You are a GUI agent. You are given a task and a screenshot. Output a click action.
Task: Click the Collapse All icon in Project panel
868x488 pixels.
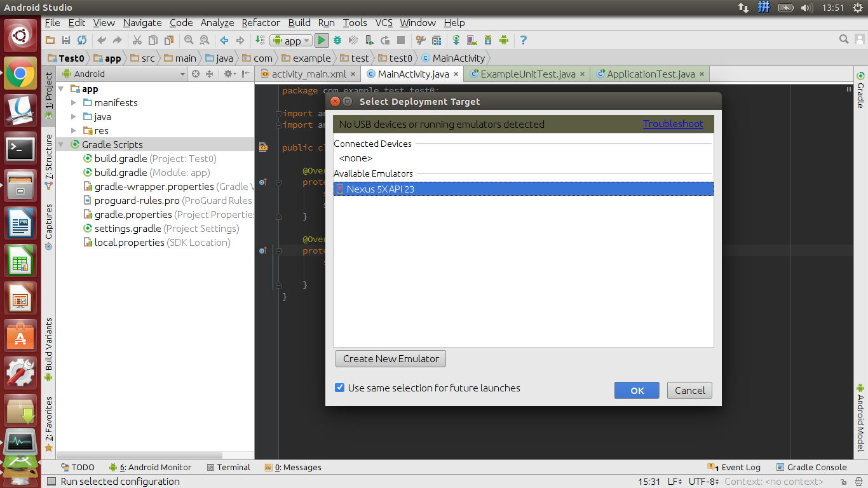pyautogui.click(x=209, y=74)
